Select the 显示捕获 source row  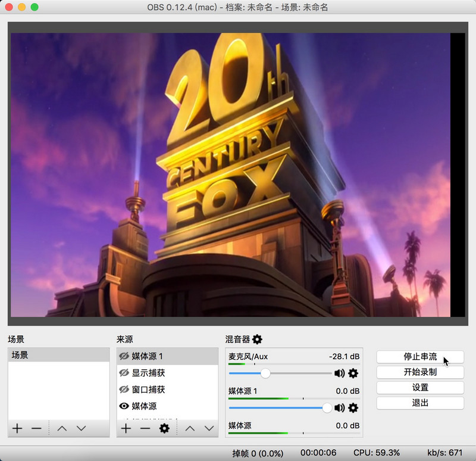coord(167,373)
